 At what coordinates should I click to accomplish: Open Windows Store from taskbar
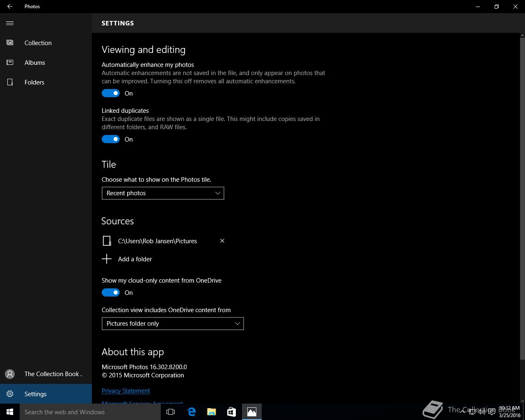[231, 412]
